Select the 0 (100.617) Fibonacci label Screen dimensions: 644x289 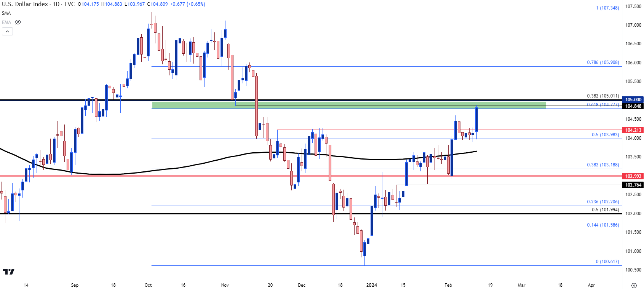click(x=607, y=262)
